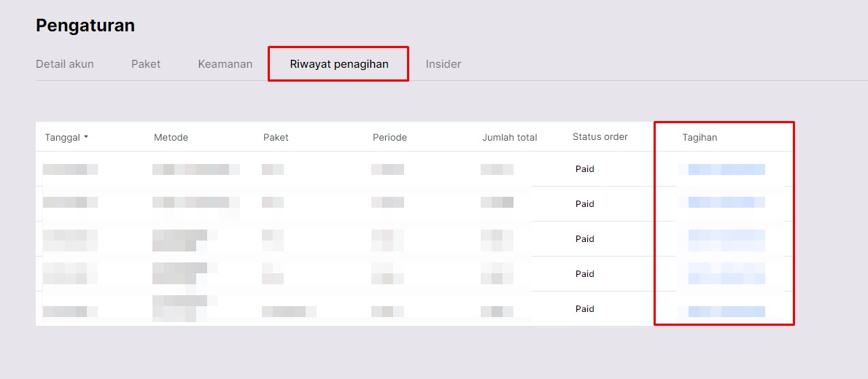This screenshot has height=379, width=868.
Task: Click the Tagihan column header
Action: [700, 137]
